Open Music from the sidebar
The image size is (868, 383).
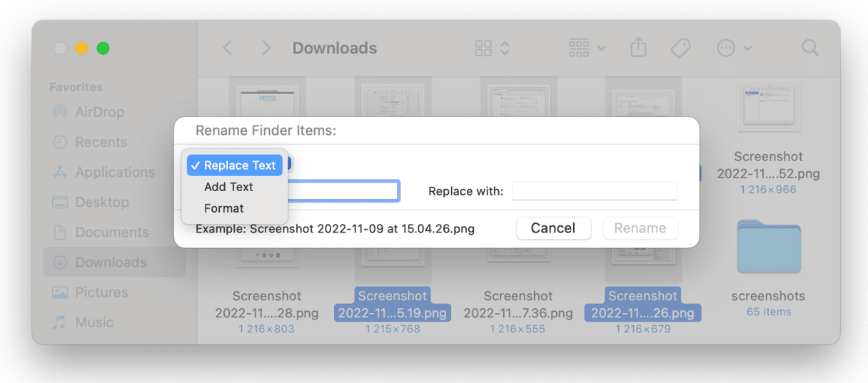94,322
